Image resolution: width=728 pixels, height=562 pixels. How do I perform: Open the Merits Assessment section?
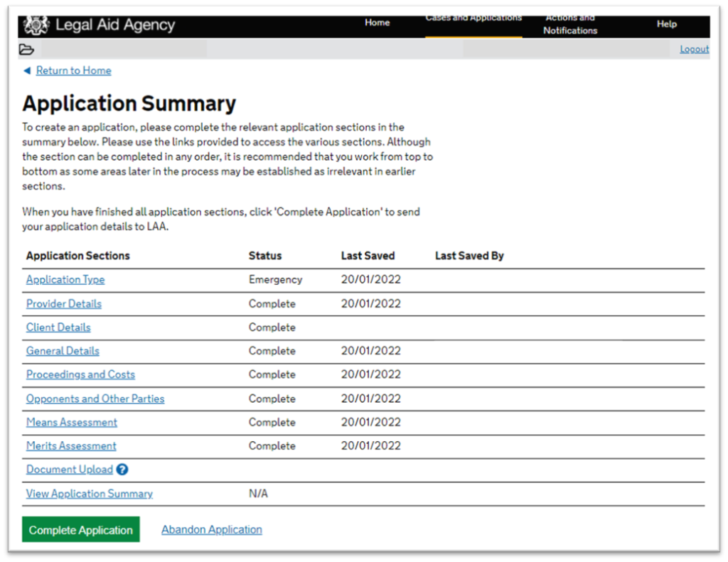coord(71,446)
